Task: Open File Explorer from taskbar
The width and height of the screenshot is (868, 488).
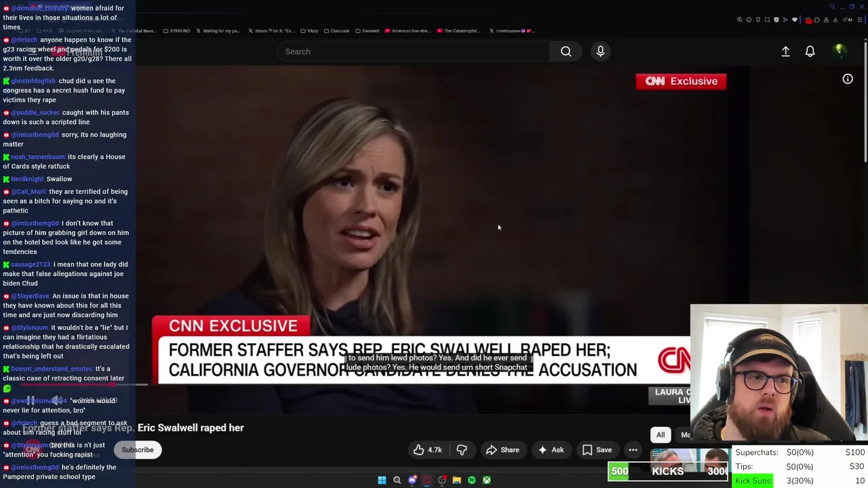Action: click(456, 480)
